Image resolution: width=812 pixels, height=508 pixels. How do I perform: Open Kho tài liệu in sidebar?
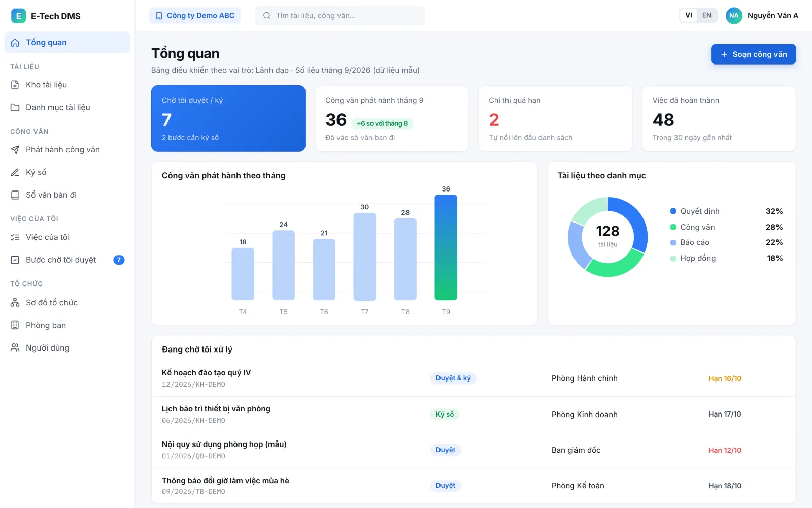pyautogui.click(x=67, y=85)
